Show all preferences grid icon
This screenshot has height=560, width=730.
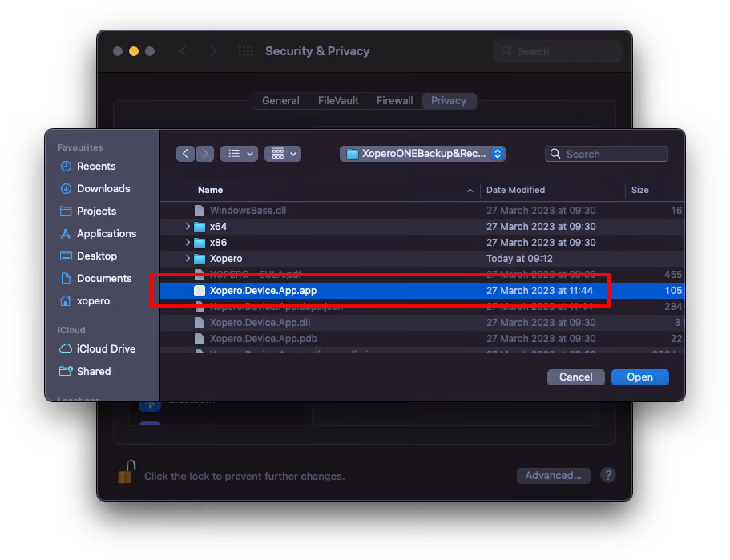tap(245, 51)
